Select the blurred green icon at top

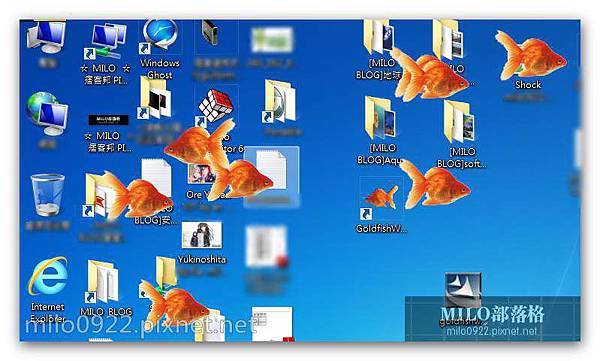pos(272,39)
